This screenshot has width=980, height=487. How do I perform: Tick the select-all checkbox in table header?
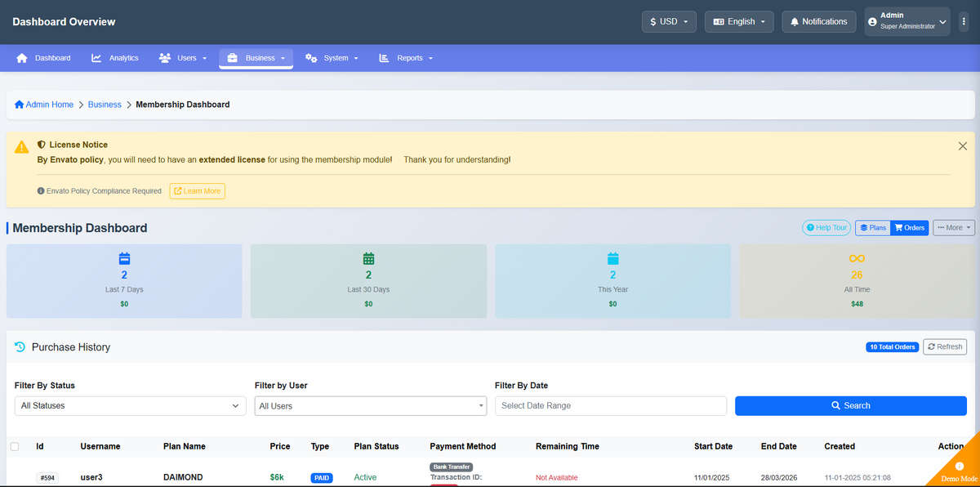15,446
